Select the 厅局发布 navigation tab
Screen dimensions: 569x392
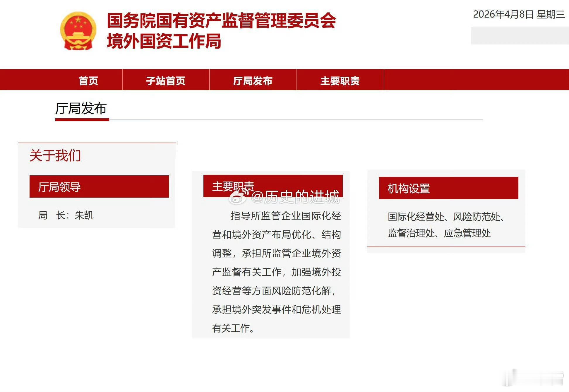[253, 81]
